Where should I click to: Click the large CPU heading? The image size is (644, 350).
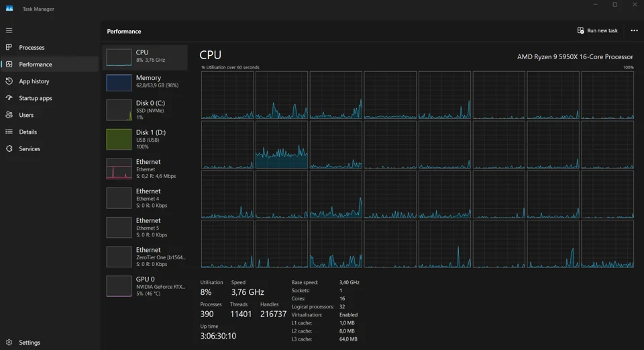(x=210, y=54)
